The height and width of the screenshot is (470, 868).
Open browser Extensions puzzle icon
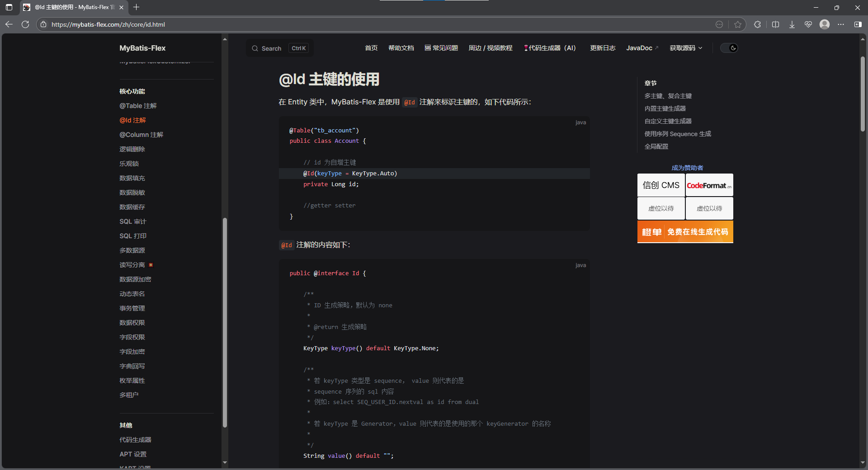(x=758, y=24)
